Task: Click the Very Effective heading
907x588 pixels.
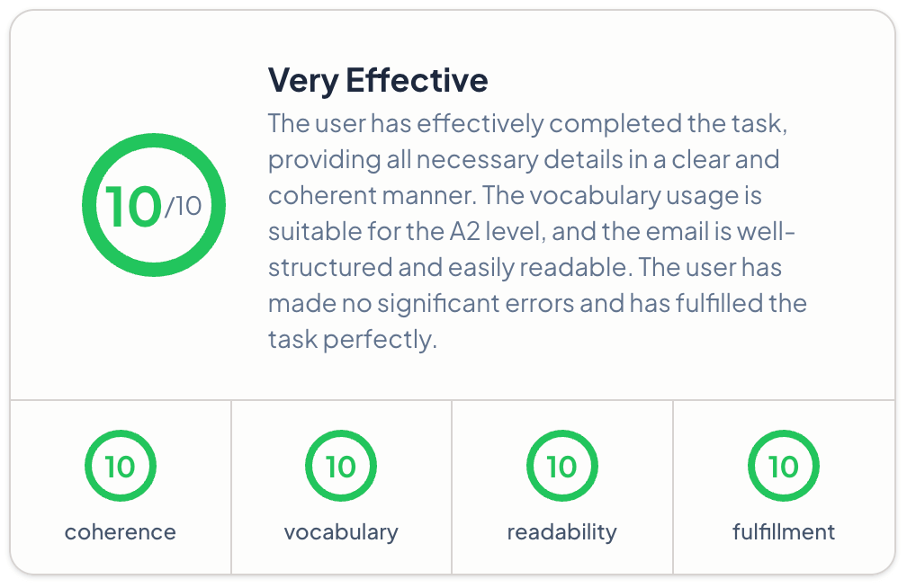Action: 378,80
